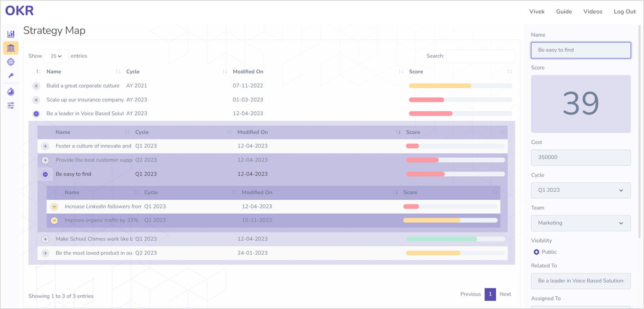Click the 01-03-2023 modified date
Viewport: 644px width, 309px height.
248,100
